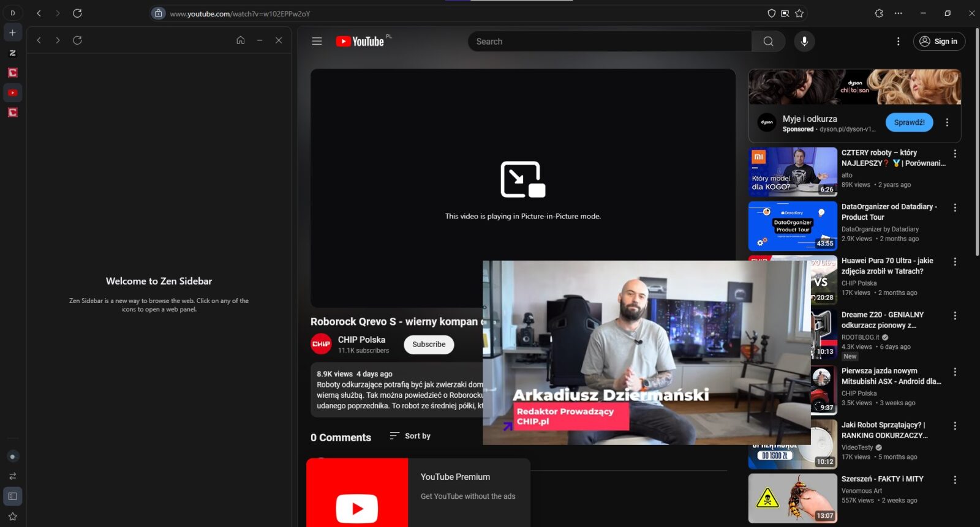The width and height of the screenshot is (980, 527).
Task: Open more options for Szerszeń video
Action: (x=954, y=480)
